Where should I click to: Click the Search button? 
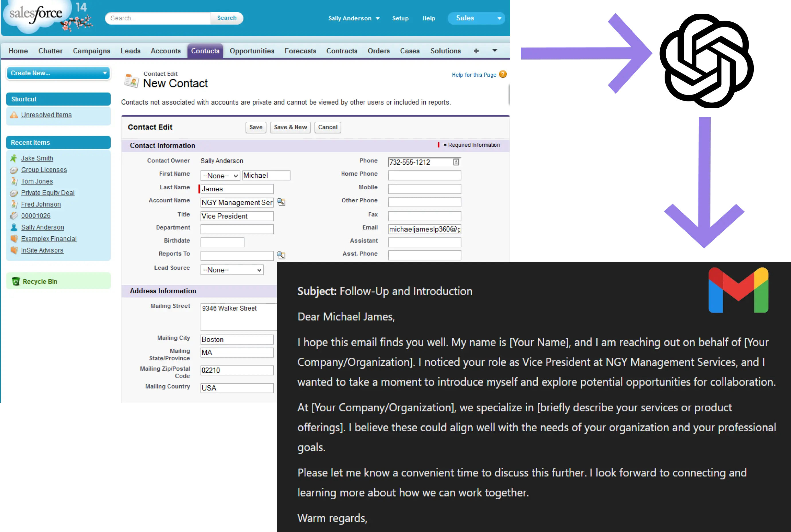227,18
